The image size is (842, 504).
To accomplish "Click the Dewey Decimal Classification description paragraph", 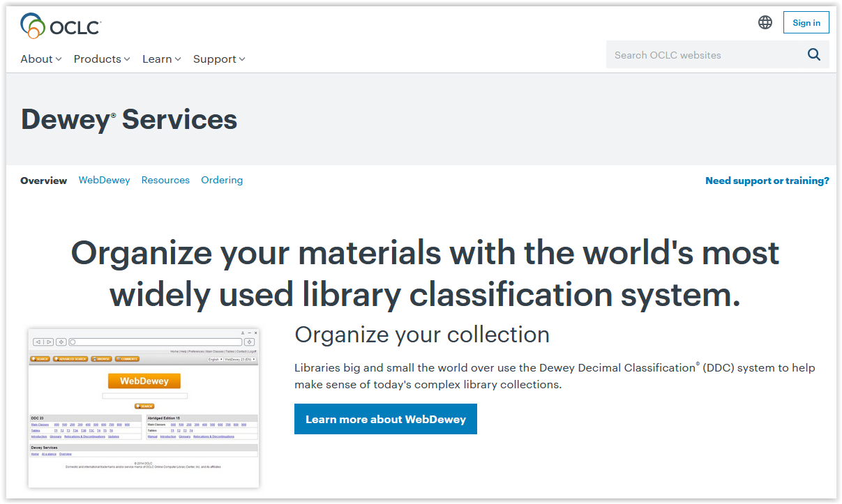I will coord(554,376).
